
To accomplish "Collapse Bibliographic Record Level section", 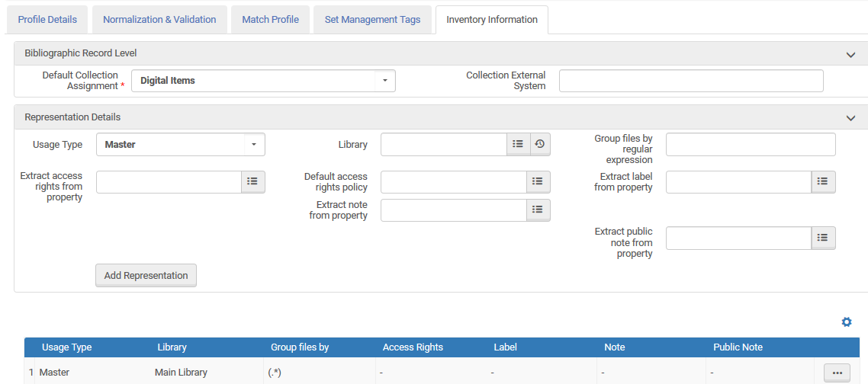I will pos(850,54).
